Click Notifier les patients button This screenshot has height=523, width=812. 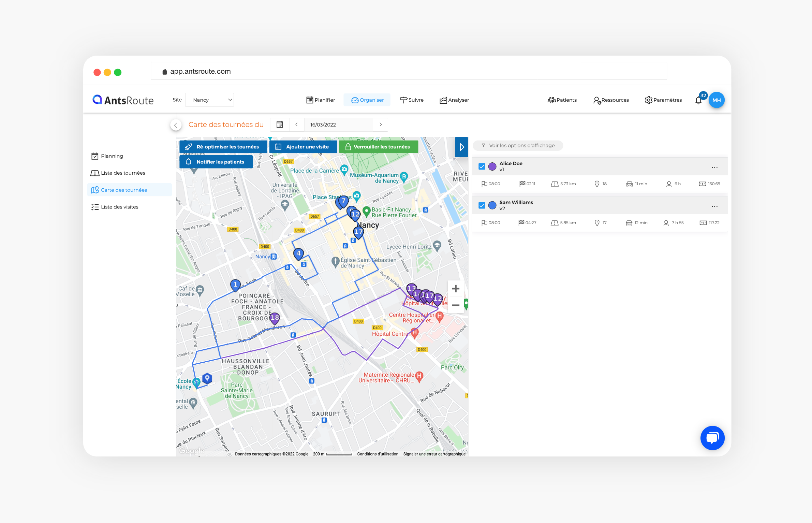[216, 162]
